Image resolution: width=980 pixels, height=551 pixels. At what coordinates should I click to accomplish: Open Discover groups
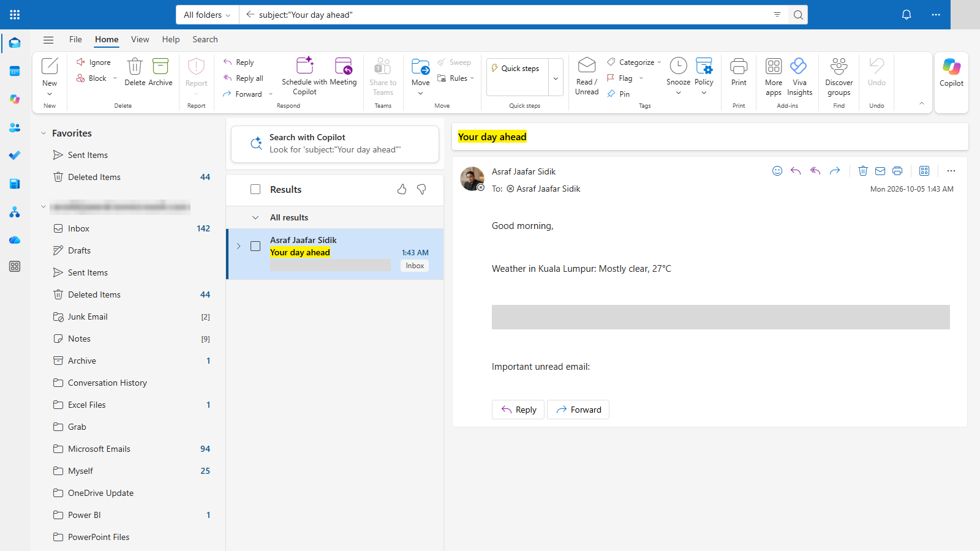point(839,76)
